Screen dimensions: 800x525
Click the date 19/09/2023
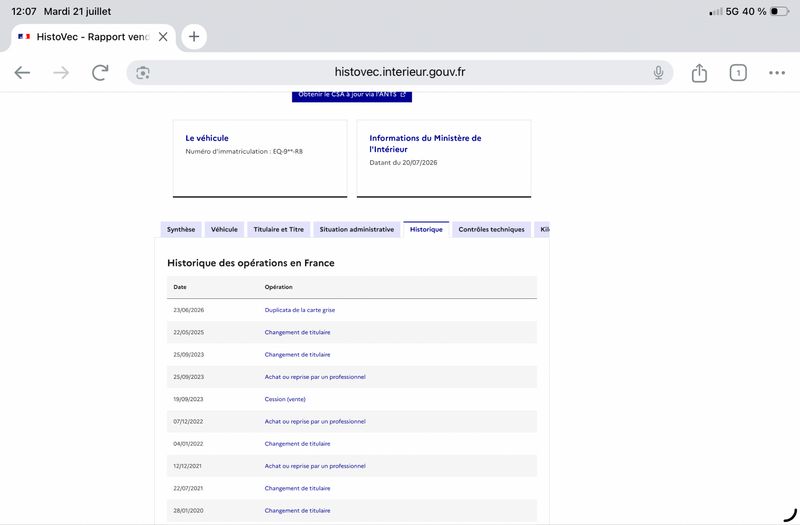tap(188, 399)
